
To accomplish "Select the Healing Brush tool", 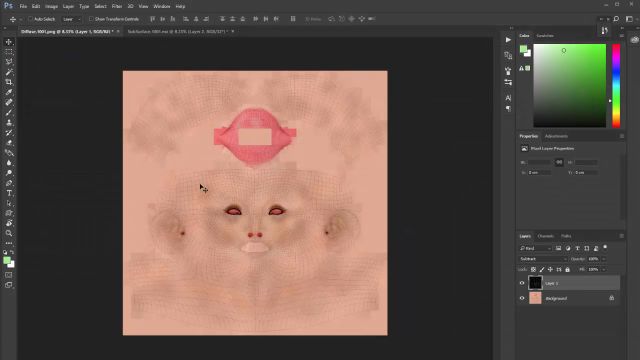I will tap(9, 102).
